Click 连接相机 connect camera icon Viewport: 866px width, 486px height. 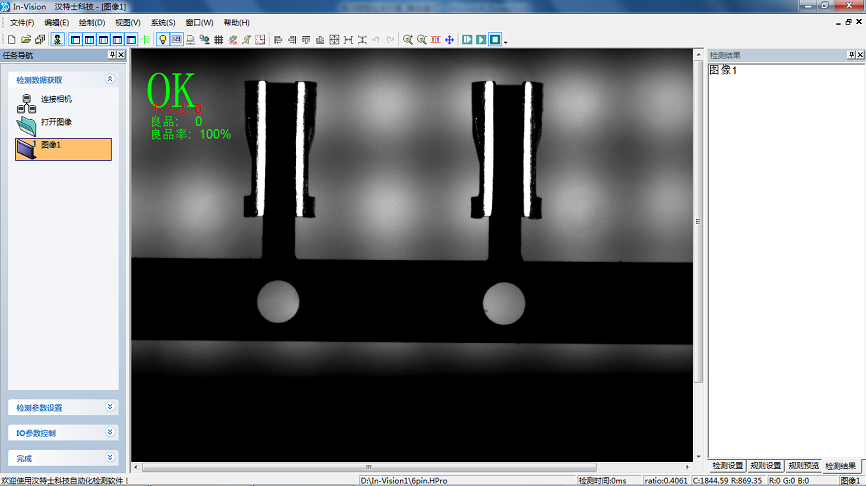(27, 101)
